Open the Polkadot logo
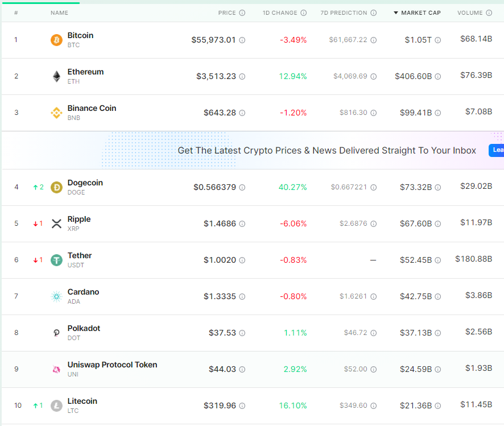Viewport: 504px width, 426px height. 56,333
